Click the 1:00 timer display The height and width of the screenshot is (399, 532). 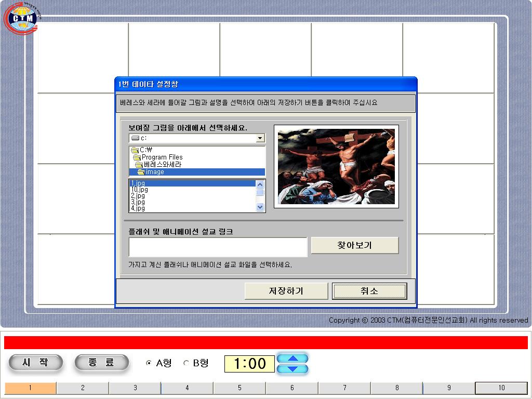[250, 364]
